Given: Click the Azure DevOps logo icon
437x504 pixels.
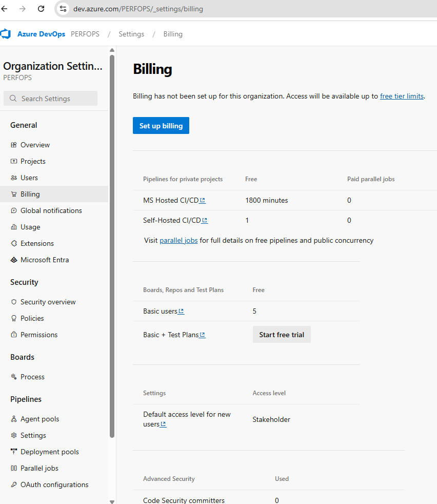Looking at the screenshot, I should 6,34.
